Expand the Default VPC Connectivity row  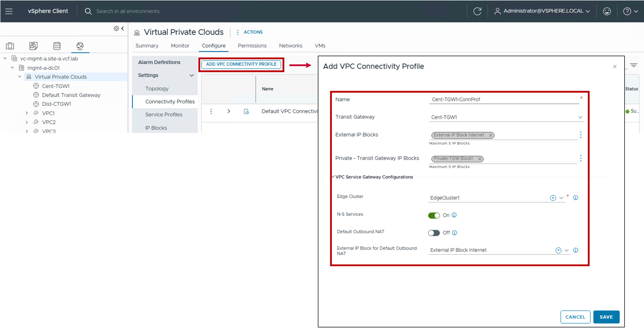[x=229, y=111]
